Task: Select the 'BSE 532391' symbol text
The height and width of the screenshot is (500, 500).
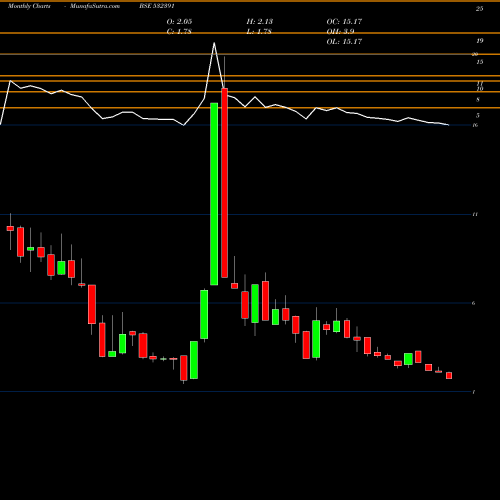Action: coord(157,6)
